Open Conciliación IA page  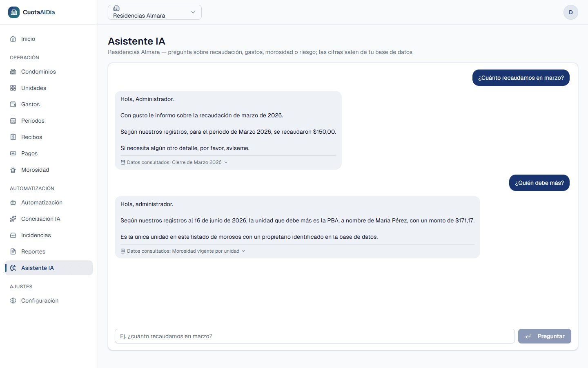pos(49,219)
